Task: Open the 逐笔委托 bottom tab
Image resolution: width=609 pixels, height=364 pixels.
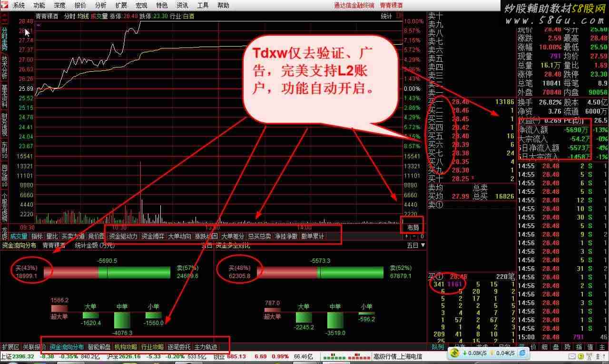Action: (x=179, y=347)
